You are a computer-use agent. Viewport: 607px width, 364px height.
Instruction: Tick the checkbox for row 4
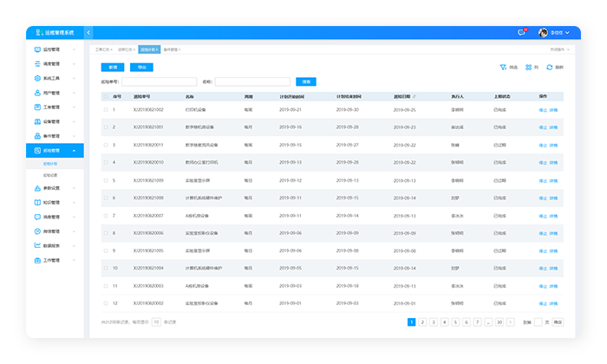106,162
